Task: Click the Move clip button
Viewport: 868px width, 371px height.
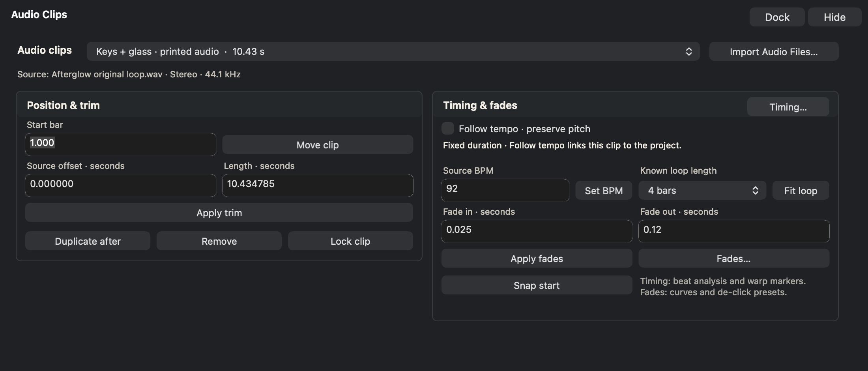Action: click(x=318, y=144)
